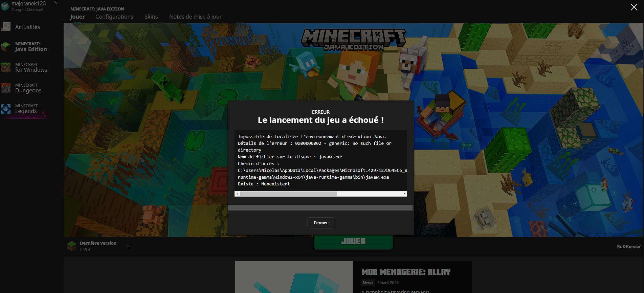Click the 1.19.4 version number
Image resolution: width=644 pixels, height=293 pixels.
(85, 250)
